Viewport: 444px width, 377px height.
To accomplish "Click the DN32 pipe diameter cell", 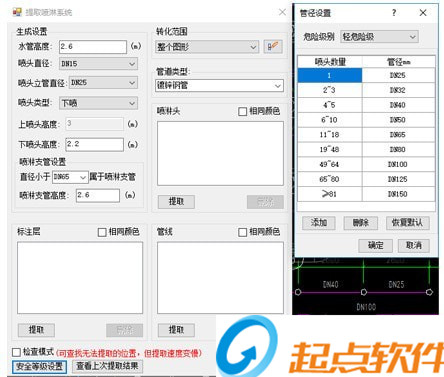I will [399, 90].
